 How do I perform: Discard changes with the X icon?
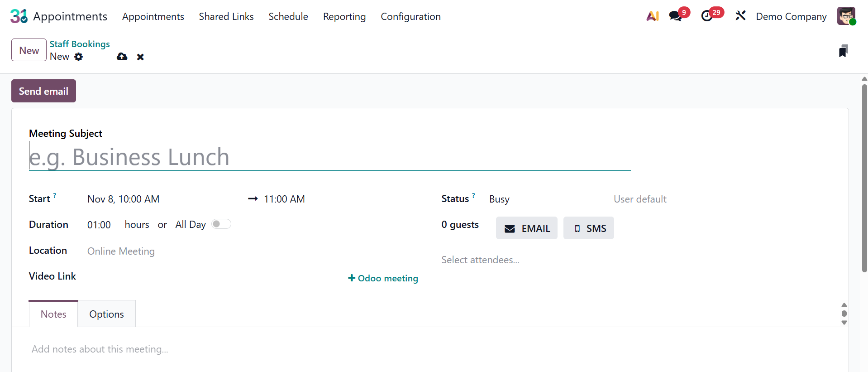[140, 57]
